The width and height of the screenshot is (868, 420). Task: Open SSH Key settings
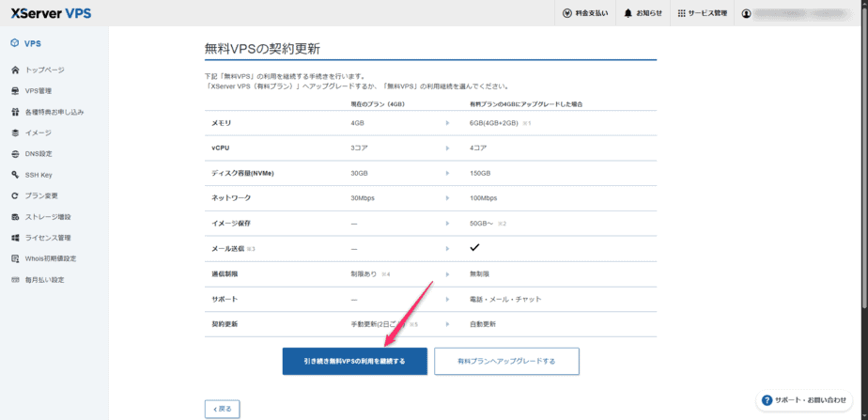click(x=39, y=175)
